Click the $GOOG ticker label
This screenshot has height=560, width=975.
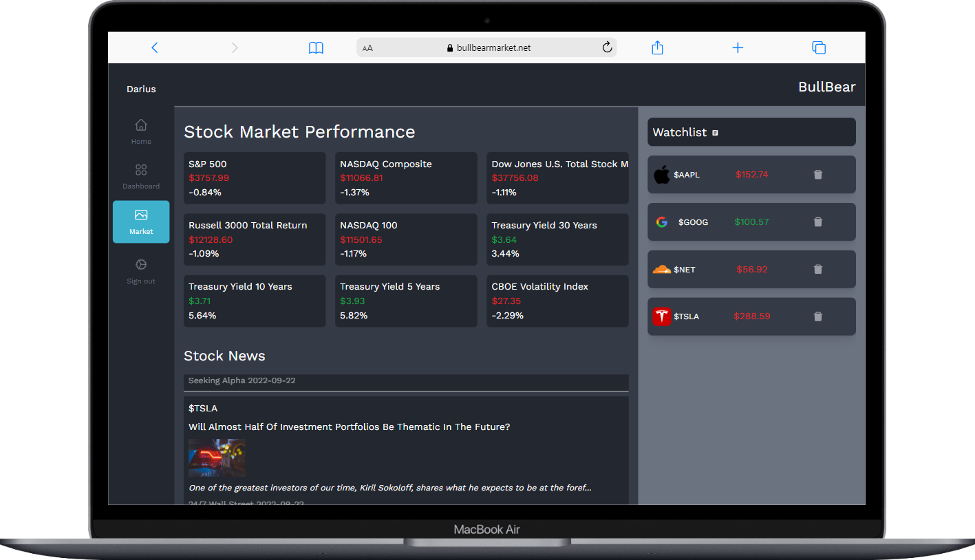(693, 222)
